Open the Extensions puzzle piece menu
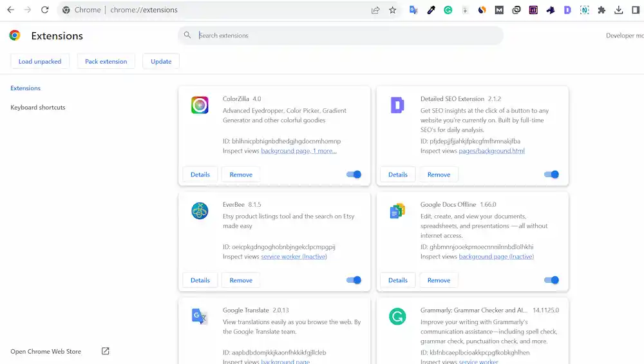 (601, 10)
